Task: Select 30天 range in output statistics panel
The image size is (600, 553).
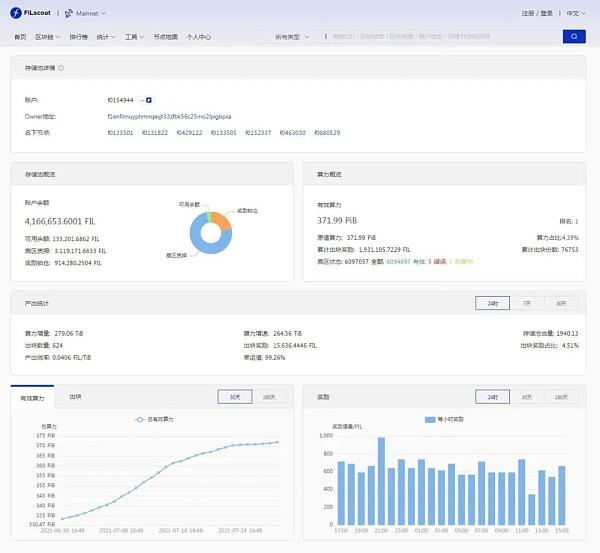Action: pyautogui.click(x=561, y=303)
